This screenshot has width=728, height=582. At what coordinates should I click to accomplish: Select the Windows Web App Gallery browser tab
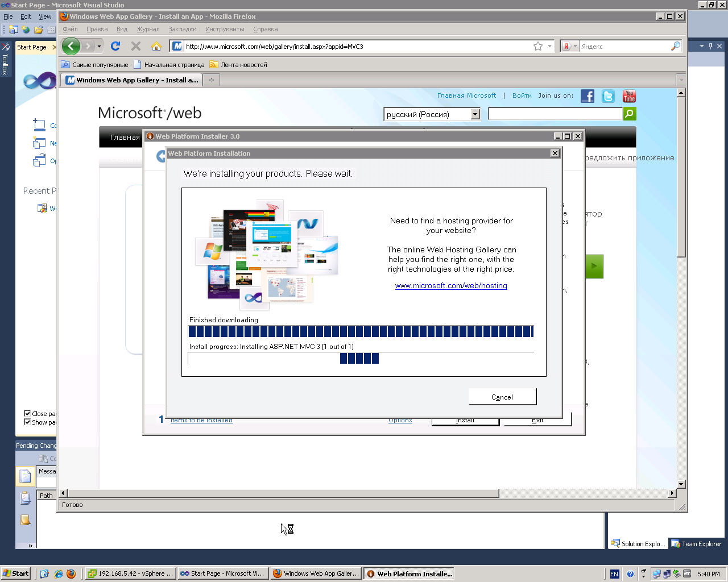[132, 80]
